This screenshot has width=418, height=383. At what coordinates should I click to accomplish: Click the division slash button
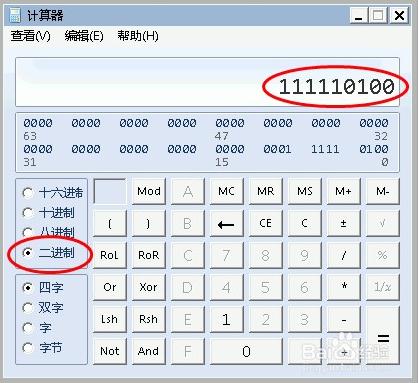tap(344, 255)
